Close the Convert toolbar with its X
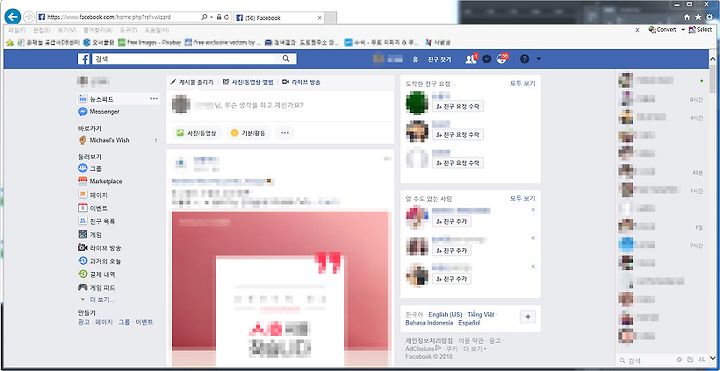 coord(637,30)
